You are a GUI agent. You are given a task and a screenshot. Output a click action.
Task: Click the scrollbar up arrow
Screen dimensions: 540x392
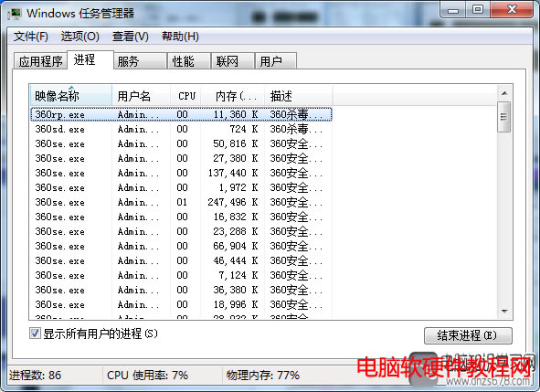[x=504, y=93]
